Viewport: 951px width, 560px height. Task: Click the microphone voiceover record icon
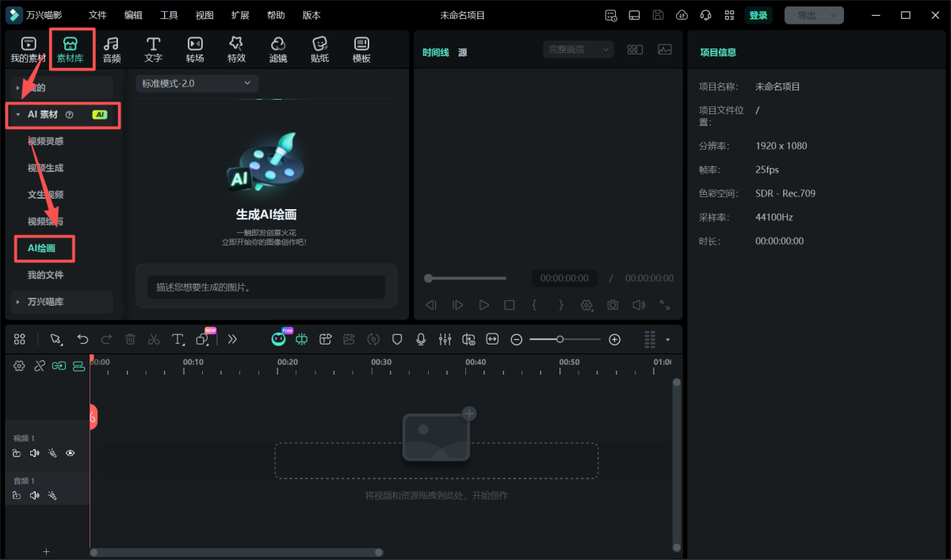coord(421,339)
